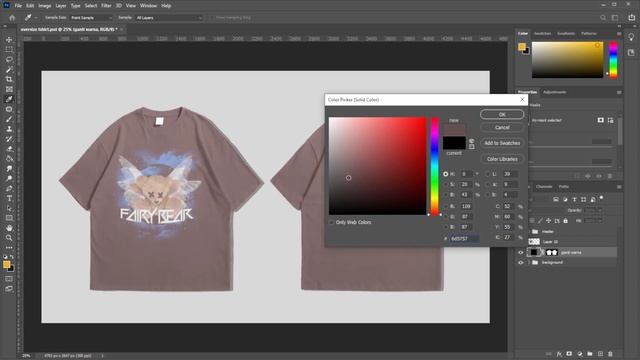Open the Sample All Layers dropdown
Image resolution: width=640 pixels, height=360 pixels.
(169, 18)
